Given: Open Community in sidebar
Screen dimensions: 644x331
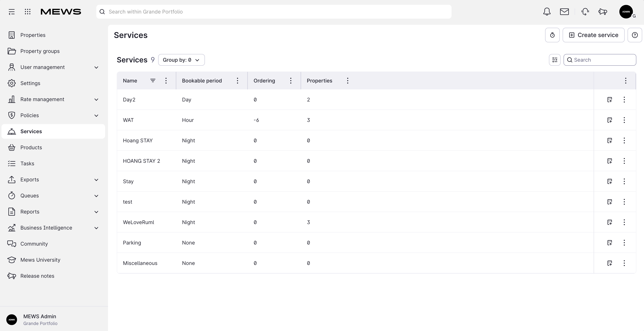Looking at the screenshot, I should [x=53, y=244].
